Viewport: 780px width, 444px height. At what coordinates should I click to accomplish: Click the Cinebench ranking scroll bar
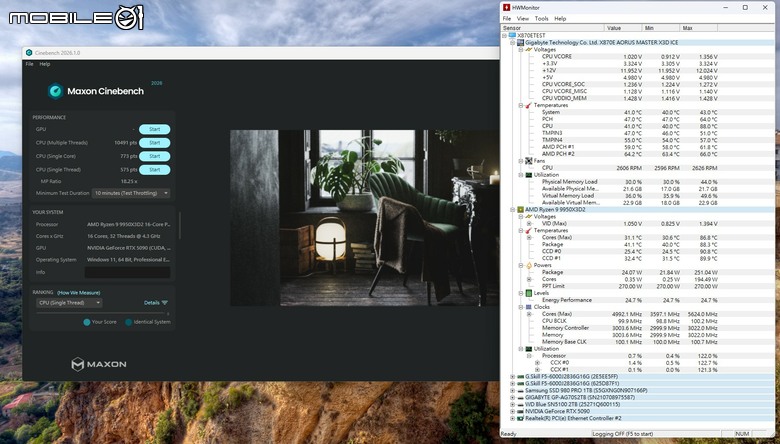(102, 313)
